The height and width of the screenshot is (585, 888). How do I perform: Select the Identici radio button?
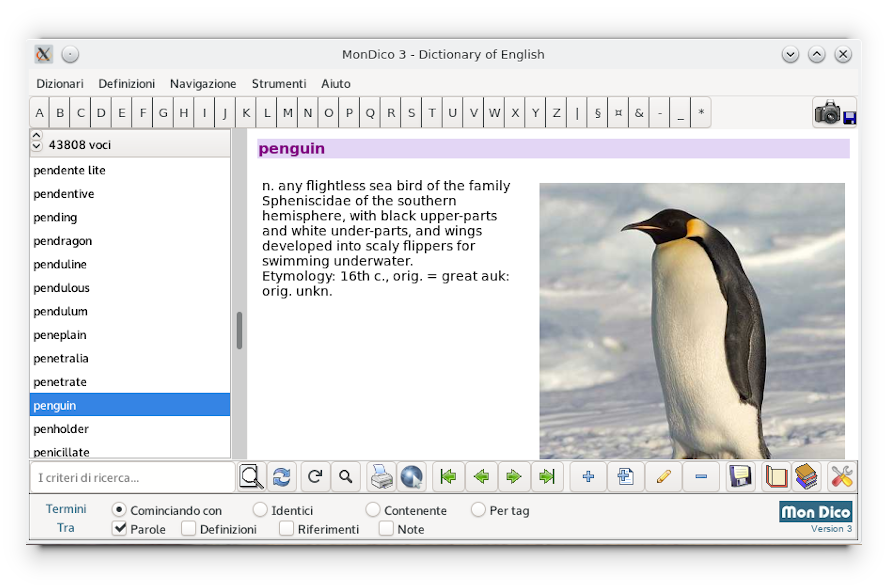260,510
